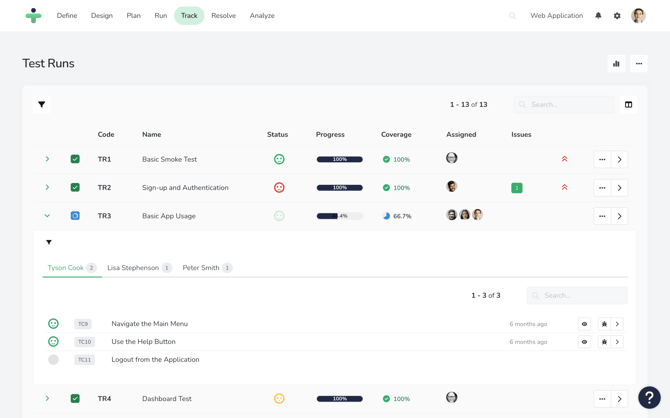Click the header search magnifier icon
Viewport: 670px width, 418px height.
pos(513,16)
